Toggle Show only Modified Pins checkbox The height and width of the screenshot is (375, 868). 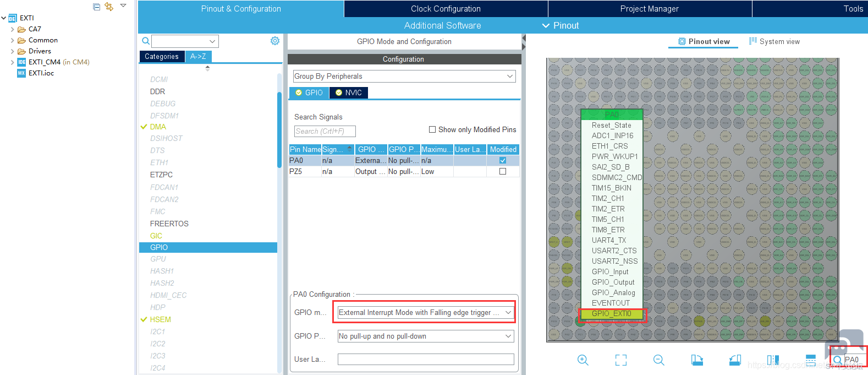point(432,129)
